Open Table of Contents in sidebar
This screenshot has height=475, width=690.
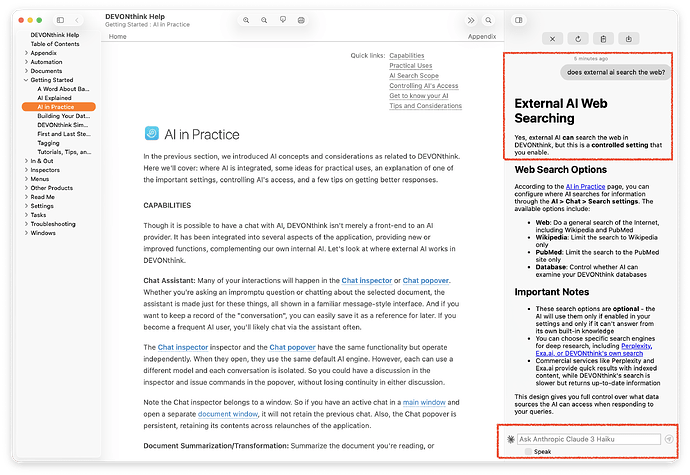tap(55, 44)
